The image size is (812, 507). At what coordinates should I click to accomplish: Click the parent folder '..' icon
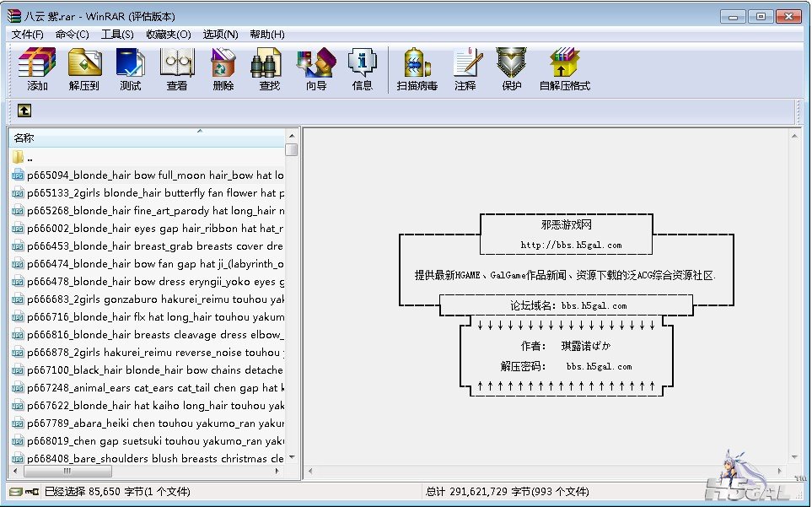[18, 157]
